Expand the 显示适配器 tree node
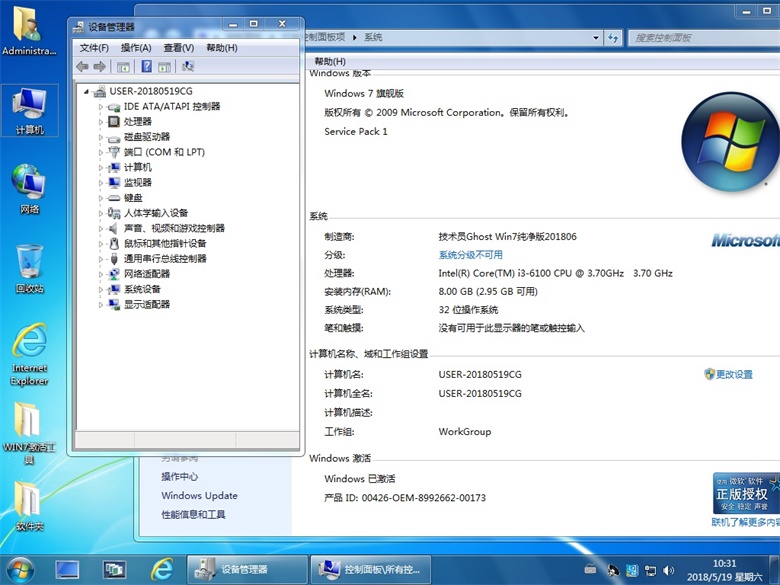This screenshot has width=780, height=585. [x=101, y=305]
